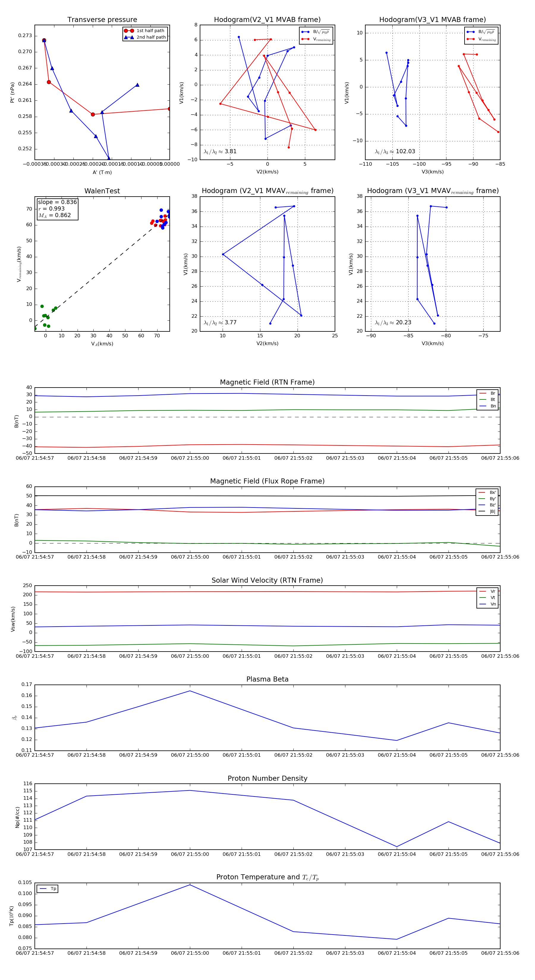
Task: Click the 'Proton Temperature and Te/Tp' title
Action: pos(267,877)
